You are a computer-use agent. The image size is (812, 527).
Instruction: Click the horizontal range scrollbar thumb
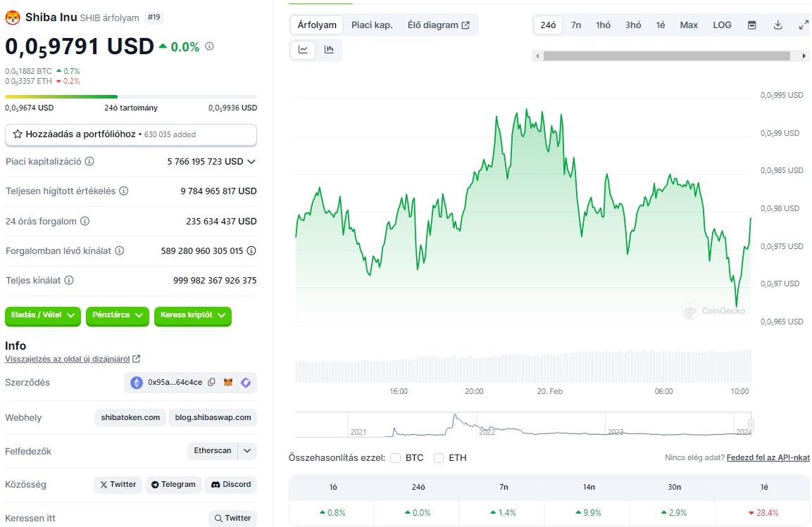coord(666,56)
